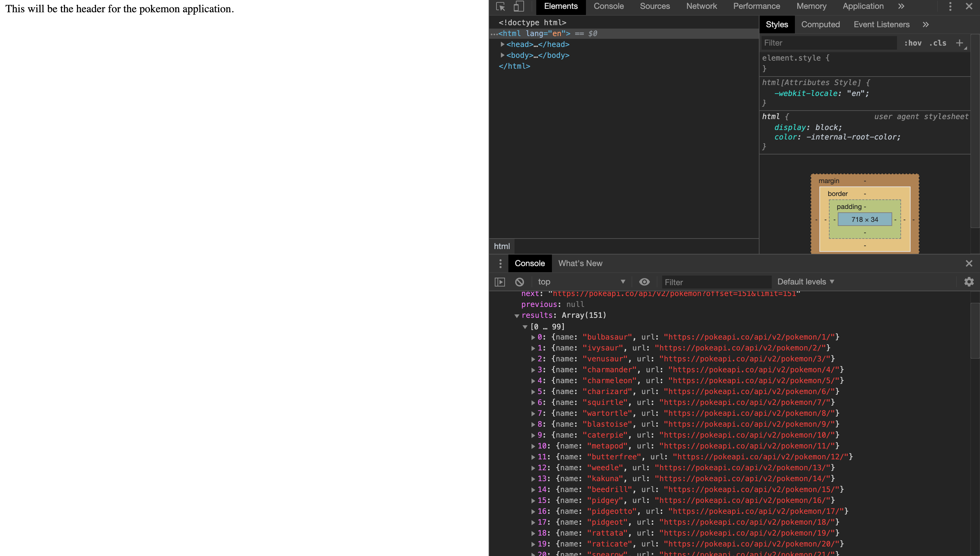Viewport: 980px width, 556px height.
Task: Expand the raticate entry at index 19
Action: click(533, 544)
